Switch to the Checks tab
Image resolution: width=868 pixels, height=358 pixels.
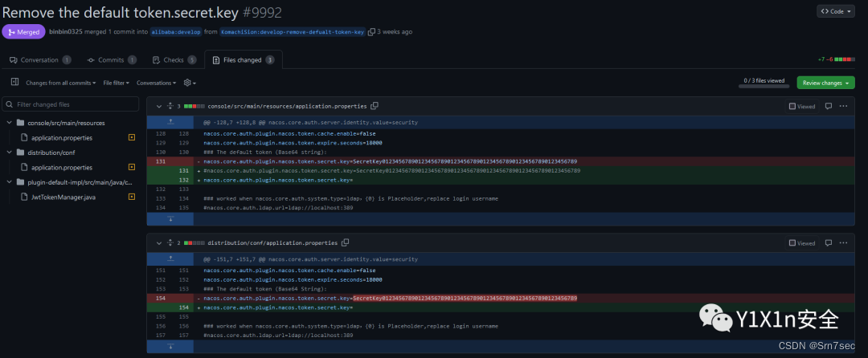(x=174, y=59)
